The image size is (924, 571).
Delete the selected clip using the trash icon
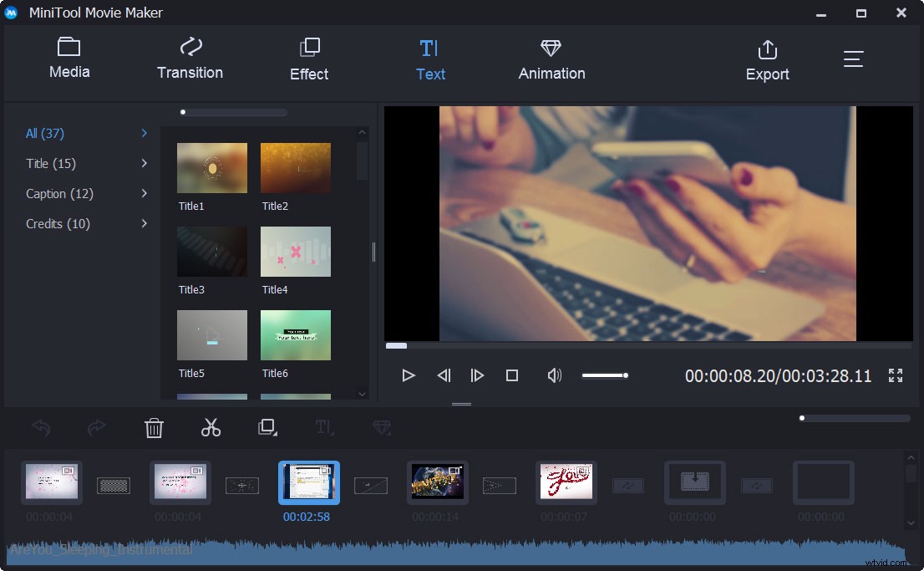pyautogui.click(x=154, y=427)
